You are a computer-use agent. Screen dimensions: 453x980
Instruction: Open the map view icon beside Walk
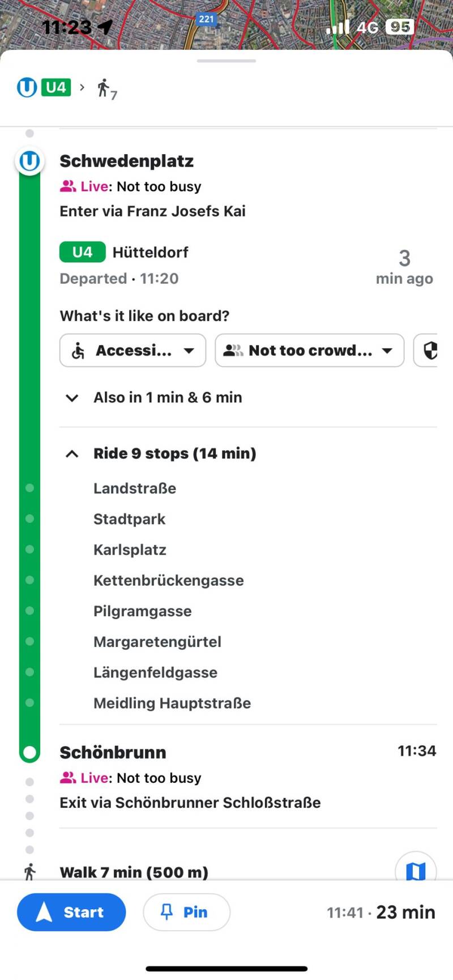click(416, 871)
